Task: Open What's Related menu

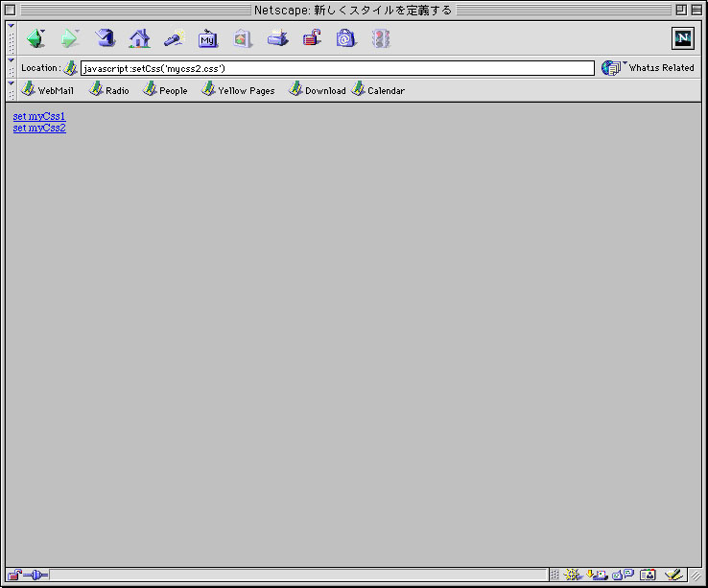Action: [648, 68]
